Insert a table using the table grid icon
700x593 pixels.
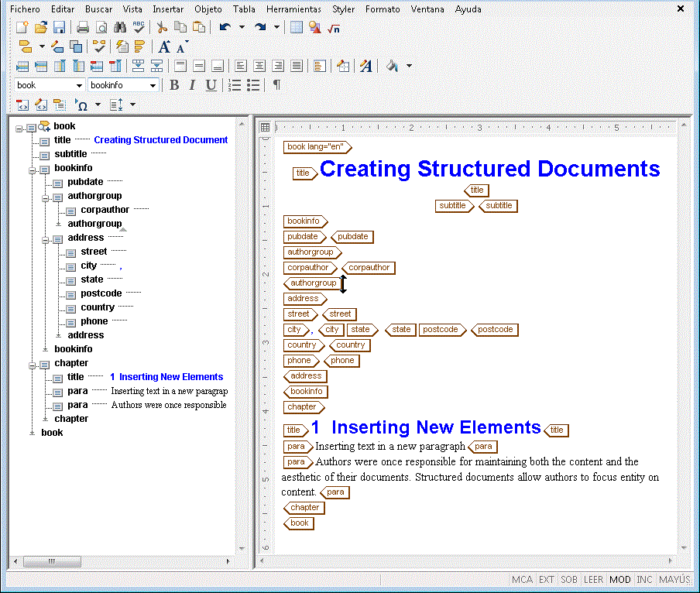(x=297, y=28)
